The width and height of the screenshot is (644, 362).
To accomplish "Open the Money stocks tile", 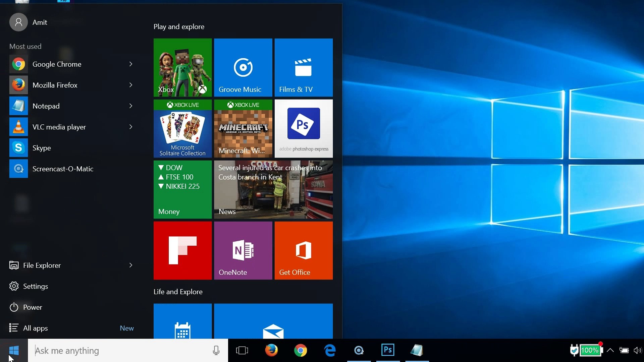I will point(182,189).
